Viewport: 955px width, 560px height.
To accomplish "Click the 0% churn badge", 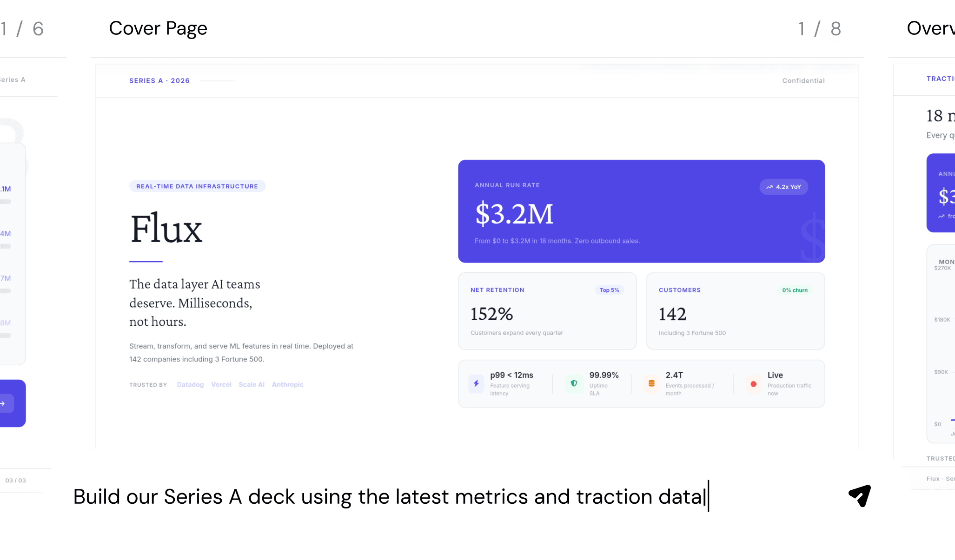I will [795, 290].
